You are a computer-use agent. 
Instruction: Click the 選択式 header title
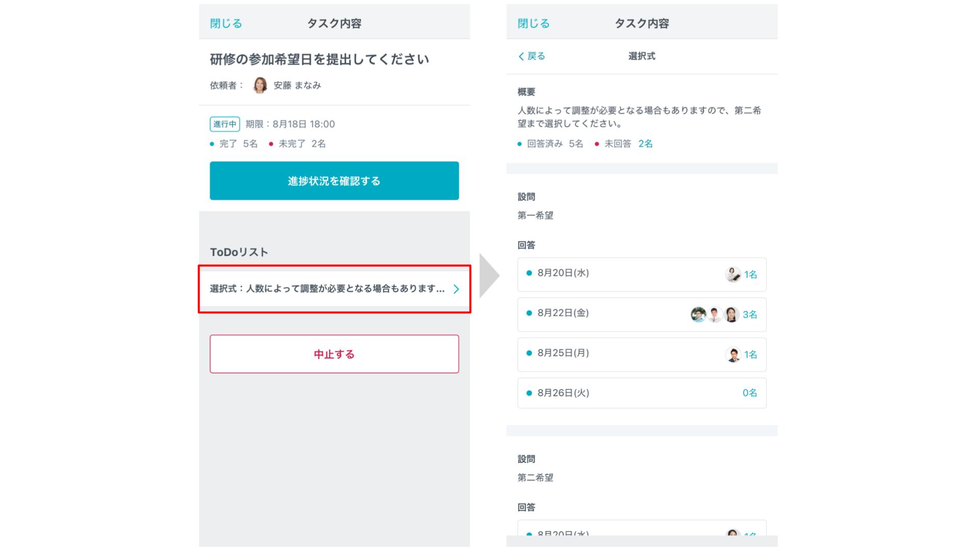[642, 56]
